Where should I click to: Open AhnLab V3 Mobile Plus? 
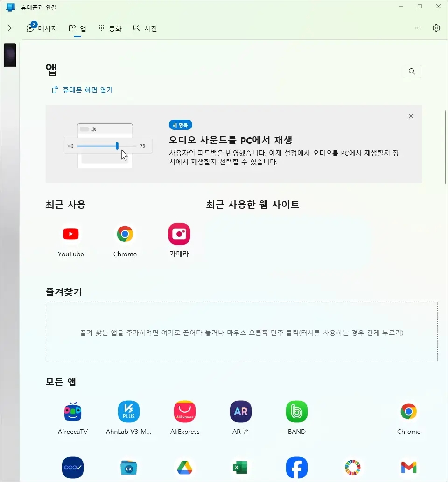(x=128, y=411)
